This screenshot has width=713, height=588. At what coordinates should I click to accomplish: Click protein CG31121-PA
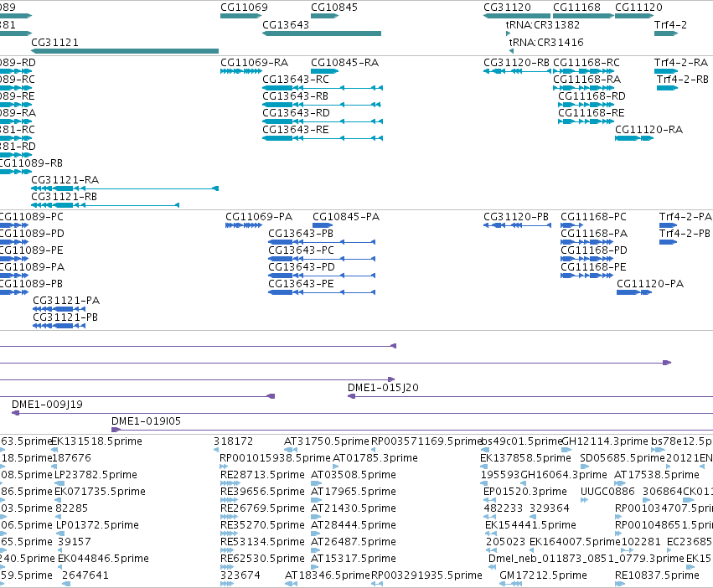[59, 309]
